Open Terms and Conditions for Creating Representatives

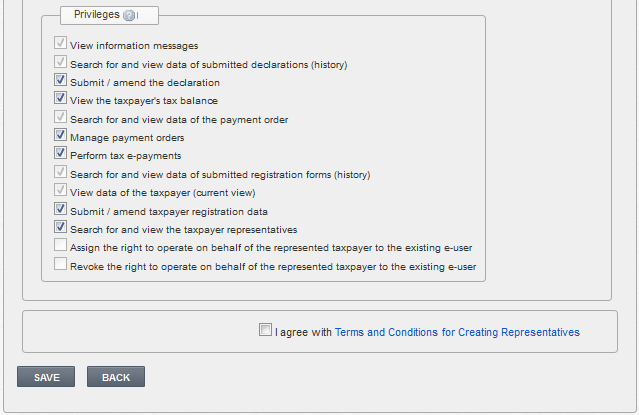457,332
